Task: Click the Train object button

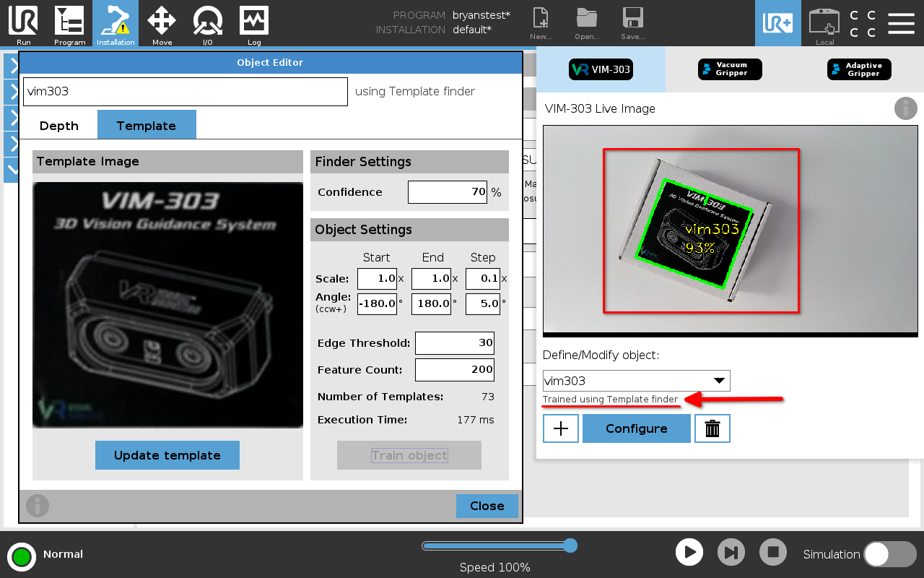Action: [x=409, y=455]
